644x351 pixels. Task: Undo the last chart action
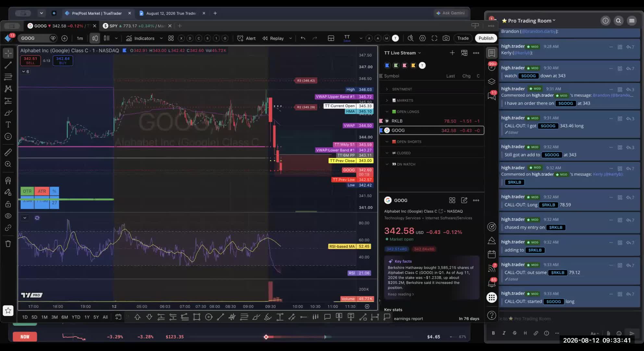(303, 38)
